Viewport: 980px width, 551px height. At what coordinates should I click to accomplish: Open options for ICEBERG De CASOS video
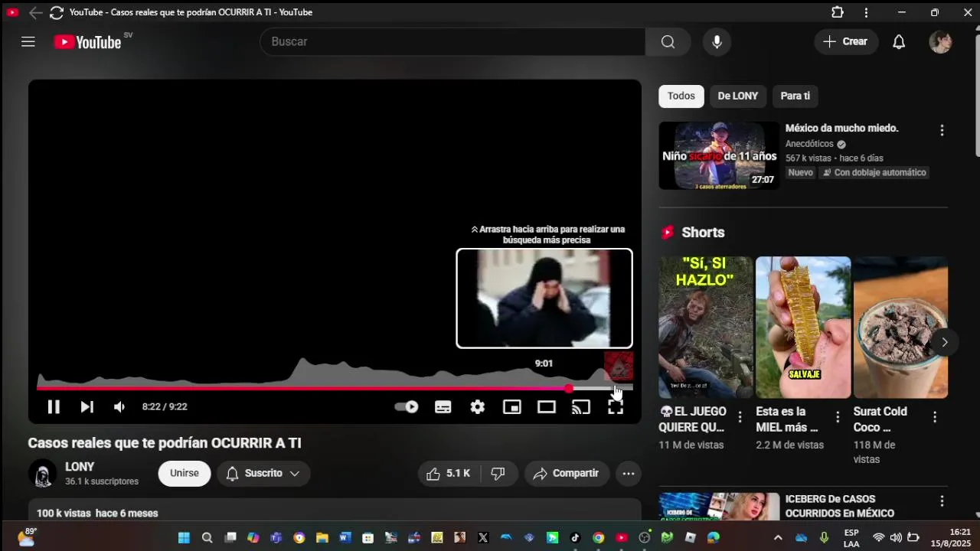click(x=942, y=502)
